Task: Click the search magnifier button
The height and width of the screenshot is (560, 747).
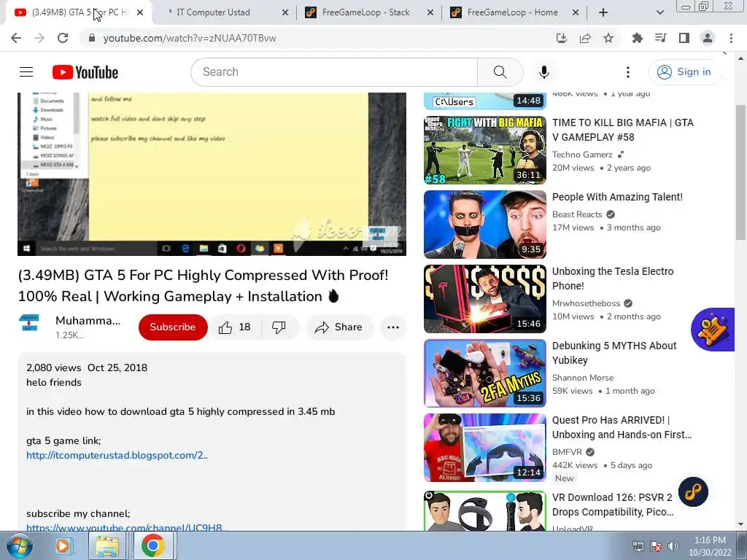Action: [x=500, y=72]
